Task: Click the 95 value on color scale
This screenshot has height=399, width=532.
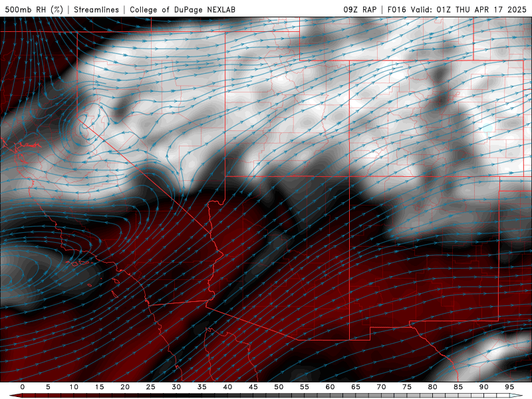Action: 509,387
